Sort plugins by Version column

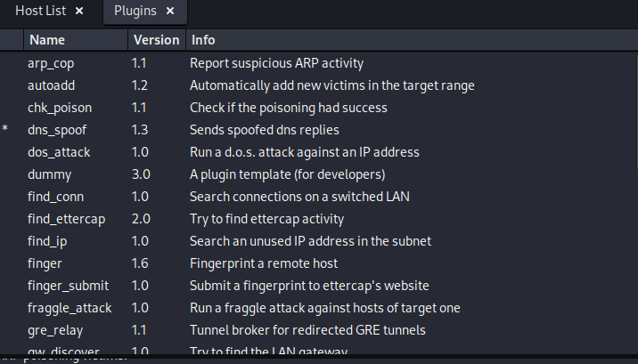[157, 40]
